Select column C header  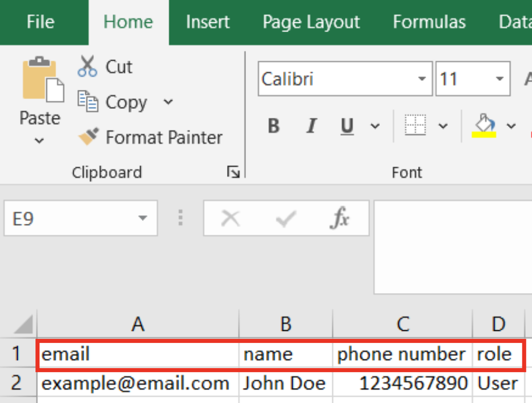(403, 324)
